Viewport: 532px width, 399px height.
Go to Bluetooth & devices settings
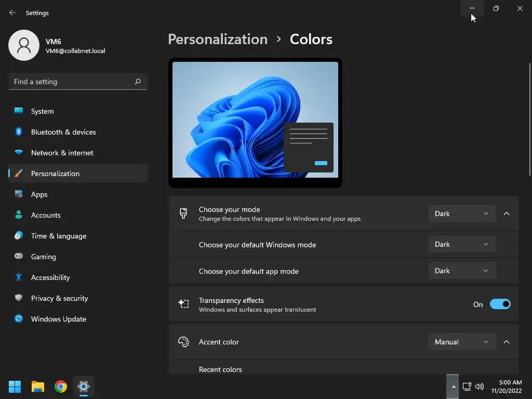[78, 132]
